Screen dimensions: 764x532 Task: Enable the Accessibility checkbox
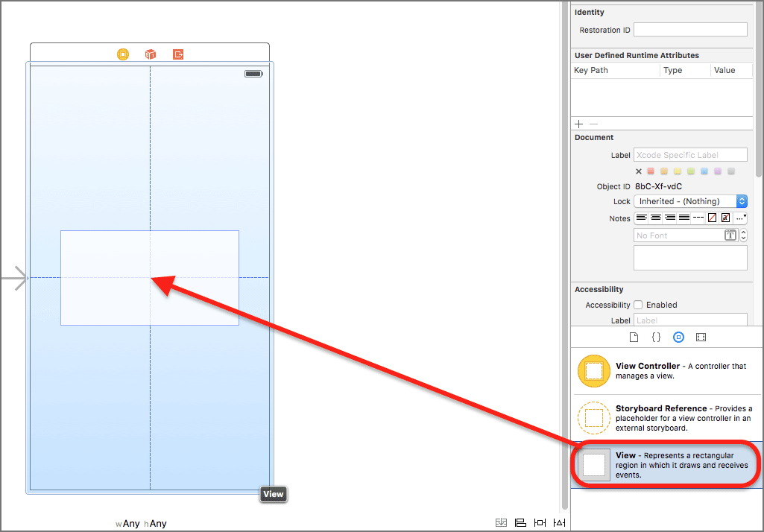click(x=638, y=305)
